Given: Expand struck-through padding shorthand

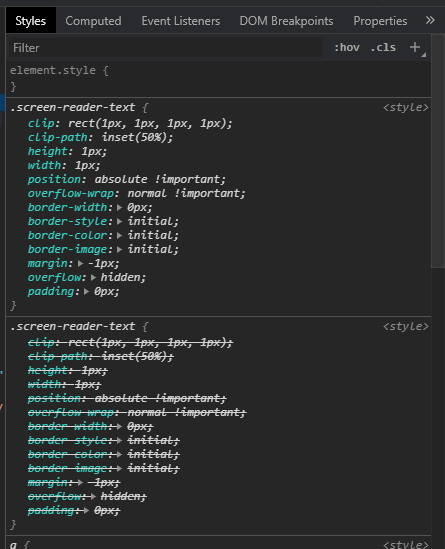Looking at the screenshot, I should 86,510.
